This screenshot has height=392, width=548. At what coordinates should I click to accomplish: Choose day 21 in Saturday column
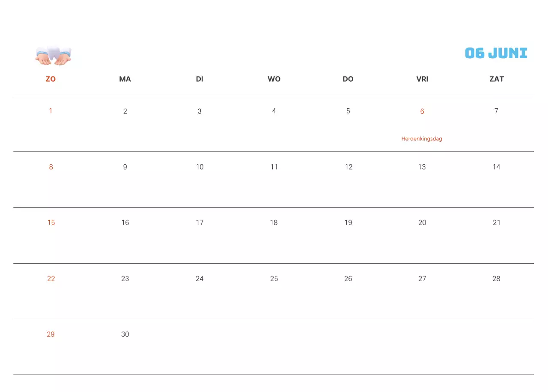pyautogui.click(x=496, y=223)
